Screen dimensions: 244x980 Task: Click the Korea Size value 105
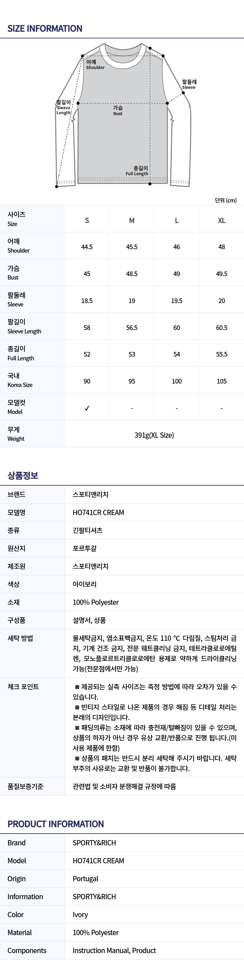[x=221, y=381]
